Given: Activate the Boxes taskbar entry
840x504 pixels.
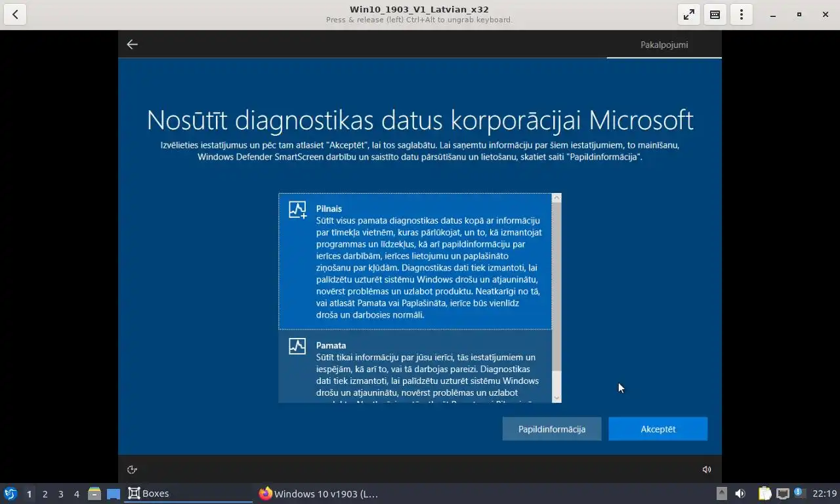Looking at the screenshot, I should (x=188, y=493).
